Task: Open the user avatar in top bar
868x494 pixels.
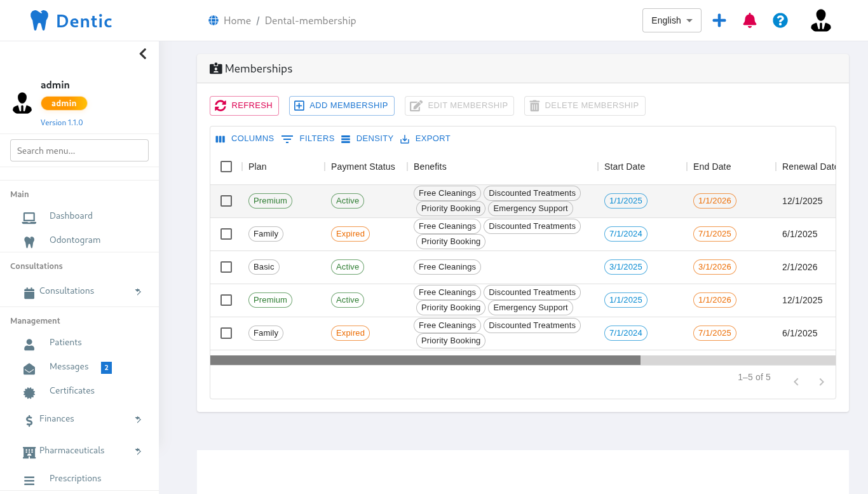Action: tap(820, 20)
